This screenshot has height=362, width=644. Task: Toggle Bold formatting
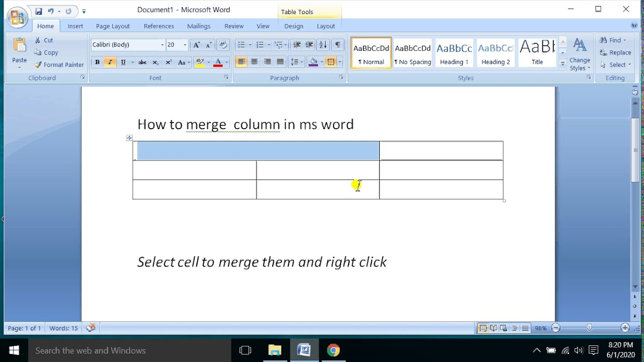pyautogui.click(x=97, y=62)
